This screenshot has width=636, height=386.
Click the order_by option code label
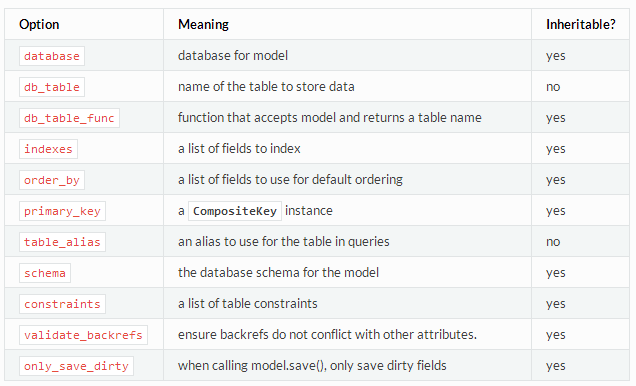52,180
